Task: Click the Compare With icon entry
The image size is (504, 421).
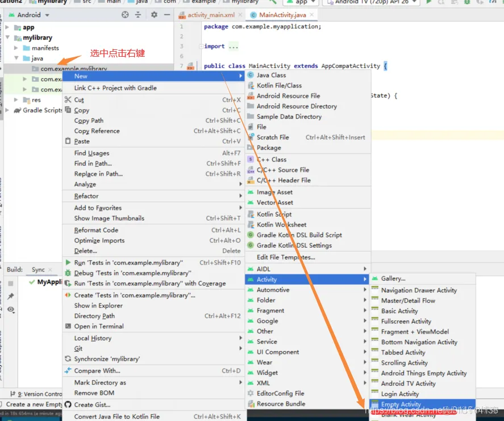Action: (68, 370)
